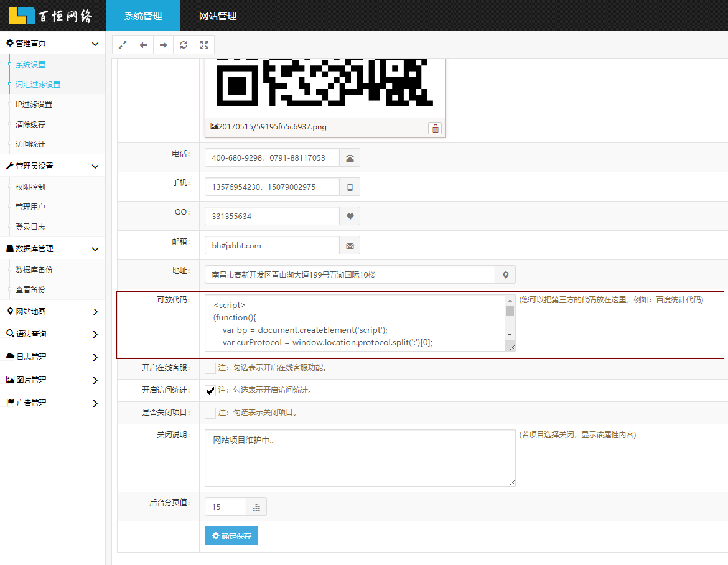This screenshot has height=565, width=728.
Task: Click inside the 关闭说明 textarea
Action: point(360,458)
